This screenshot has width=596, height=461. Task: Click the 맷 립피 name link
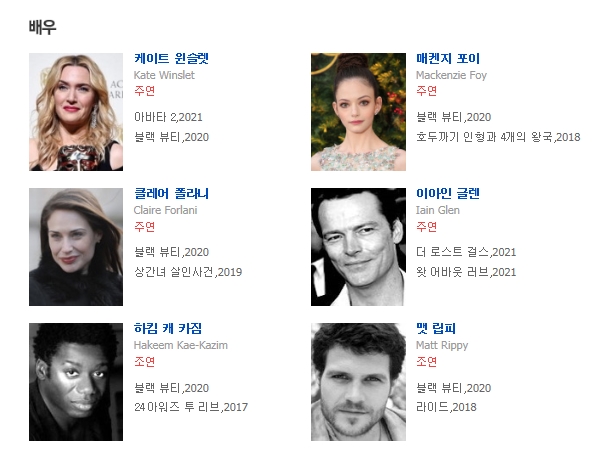tap(436, 328)
